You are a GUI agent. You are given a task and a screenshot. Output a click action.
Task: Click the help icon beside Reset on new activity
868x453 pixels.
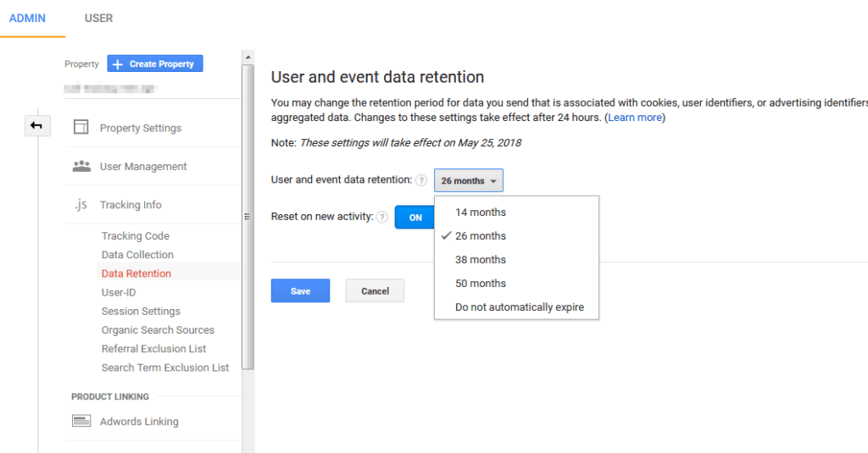[x=382, y=218]
